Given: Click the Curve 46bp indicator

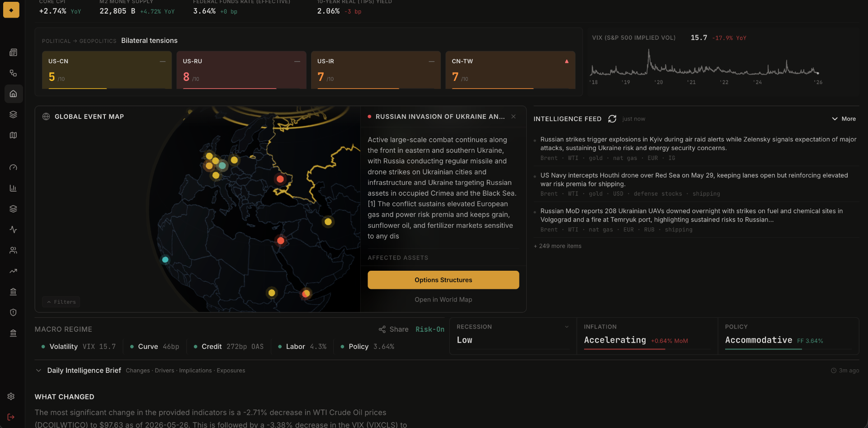Looking at the screenshot, I should [155, 347].
